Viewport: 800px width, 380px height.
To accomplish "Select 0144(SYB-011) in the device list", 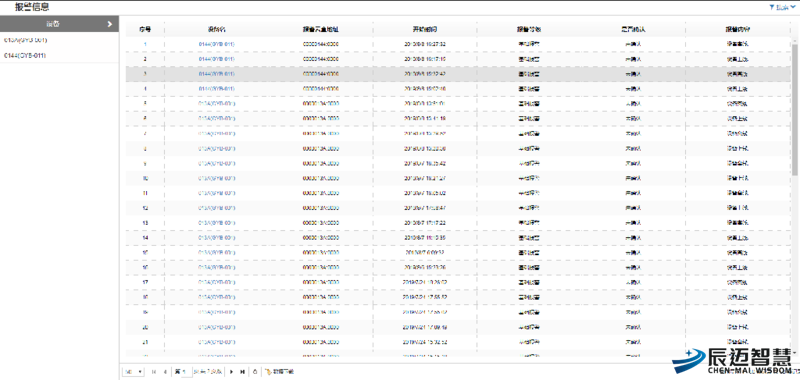I will coord(24,55).
